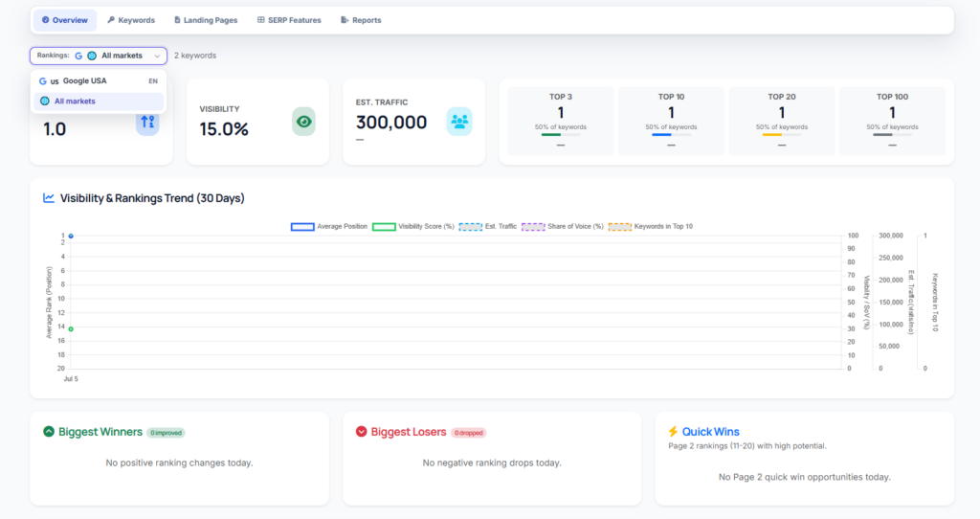The height and width of the screenshot is (519, 980).
Task: Toggle Average Position legend series
Action: tap(329, 226)
